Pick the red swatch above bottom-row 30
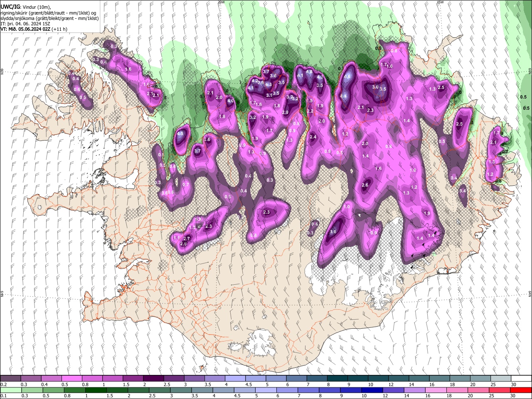This screenshot has height=399, width=532. (522, 390)
